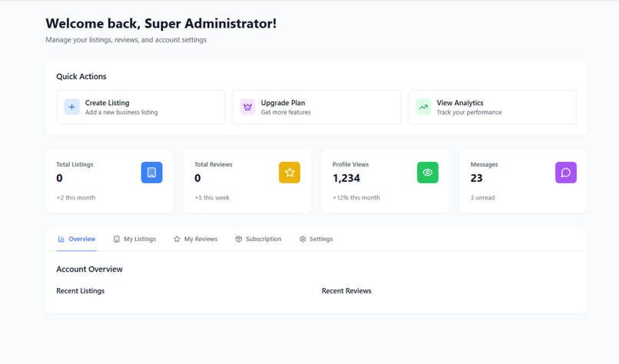This screenshot has width=619, height=364.
Task: Click the Profile Views label
Action: click(350, 164)
